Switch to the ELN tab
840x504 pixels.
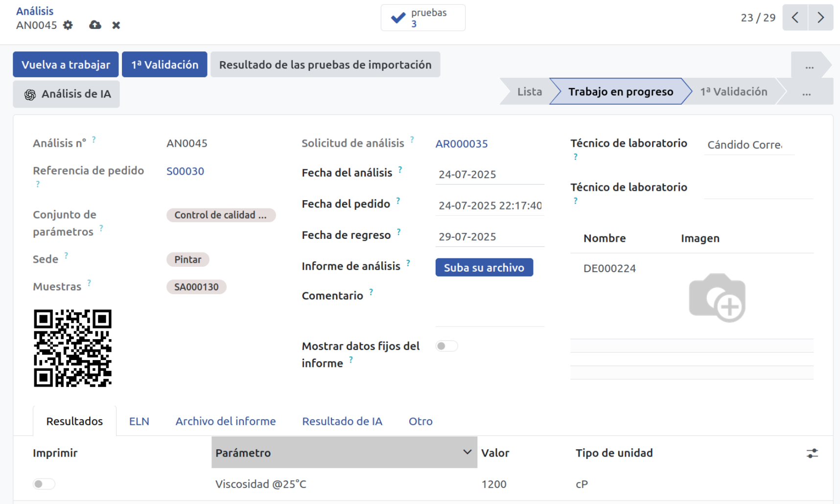[x=139, y=421]
